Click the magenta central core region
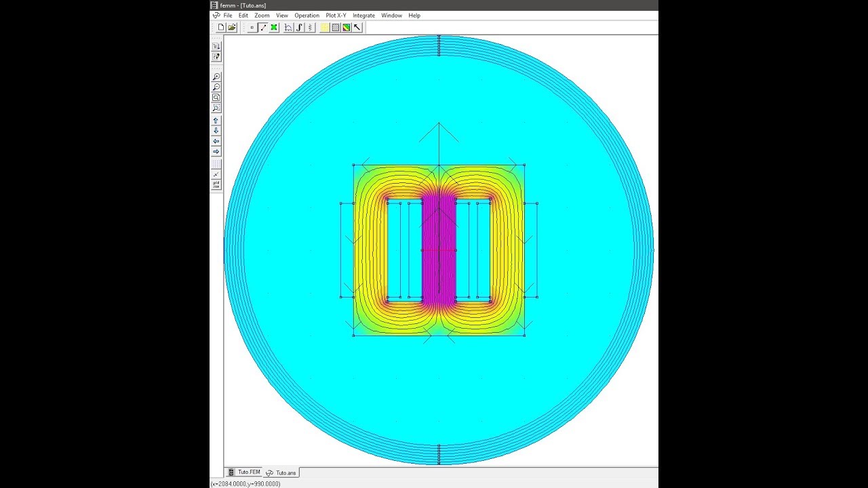This screenshot has width=868, height=488. [x=439, y=250]
